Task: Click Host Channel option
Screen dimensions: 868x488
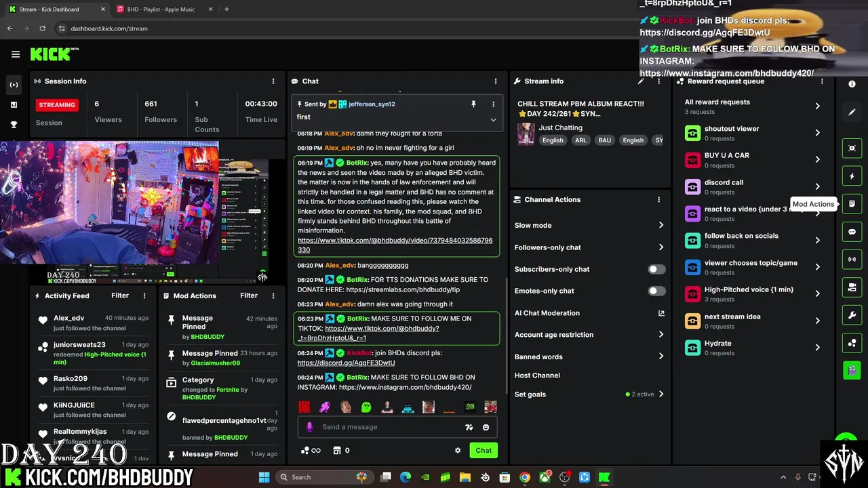Action: (537, 375)
